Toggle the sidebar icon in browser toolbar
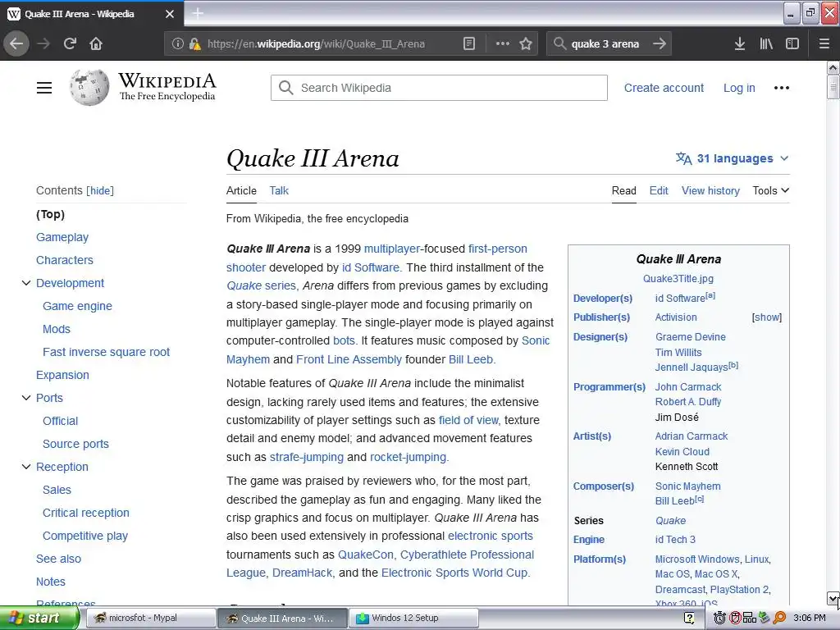 792,43
